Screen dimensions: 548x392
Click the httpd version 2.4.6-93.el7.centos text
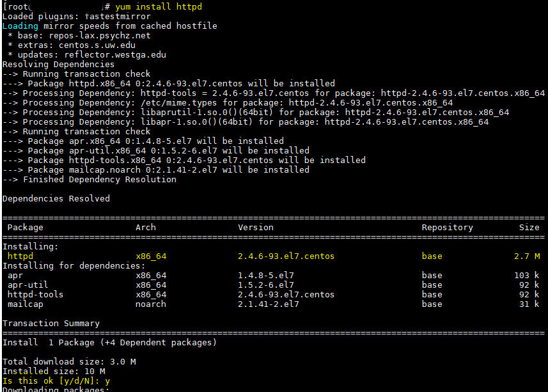tap(286, 256)
